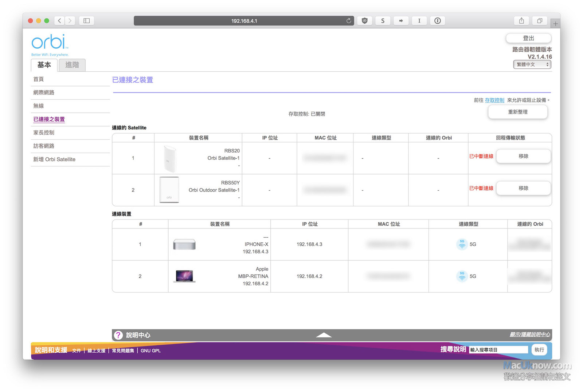Open the help center question mark icon
The image size is (583, 392).
click(118, 335)
